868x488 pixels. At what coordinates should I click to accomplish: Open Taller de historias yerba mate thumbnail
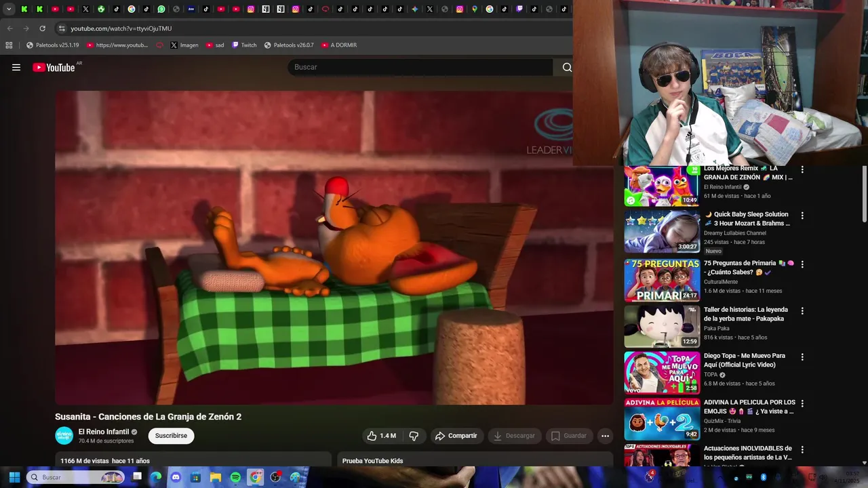[662, 326]
